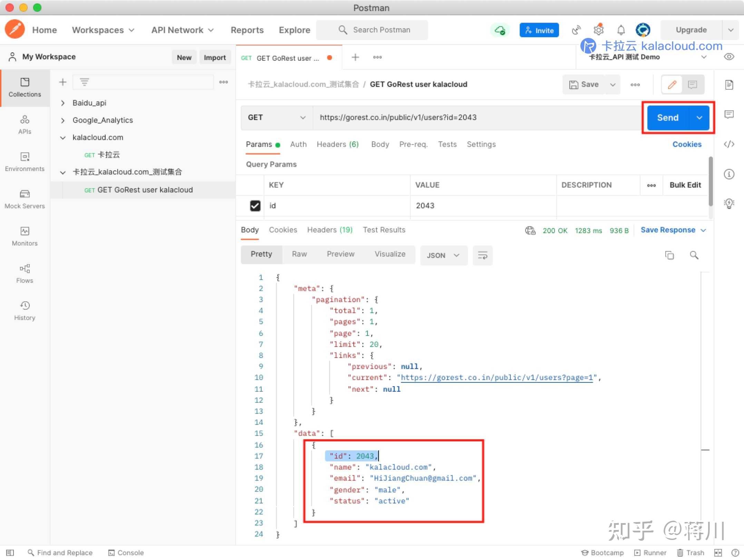The width and height of the screenshot is (744, 560).
Task: Click the Send button
Action: pos(667,118)
